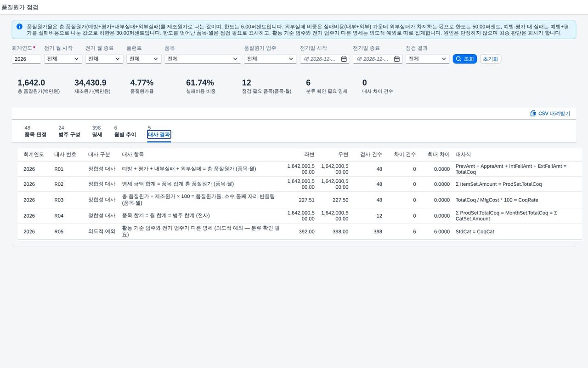Image resolution: width=588 pixels, height=368 pixels.
Task: Open calendar picker for 전기일 시작
Action: [344, 59]
